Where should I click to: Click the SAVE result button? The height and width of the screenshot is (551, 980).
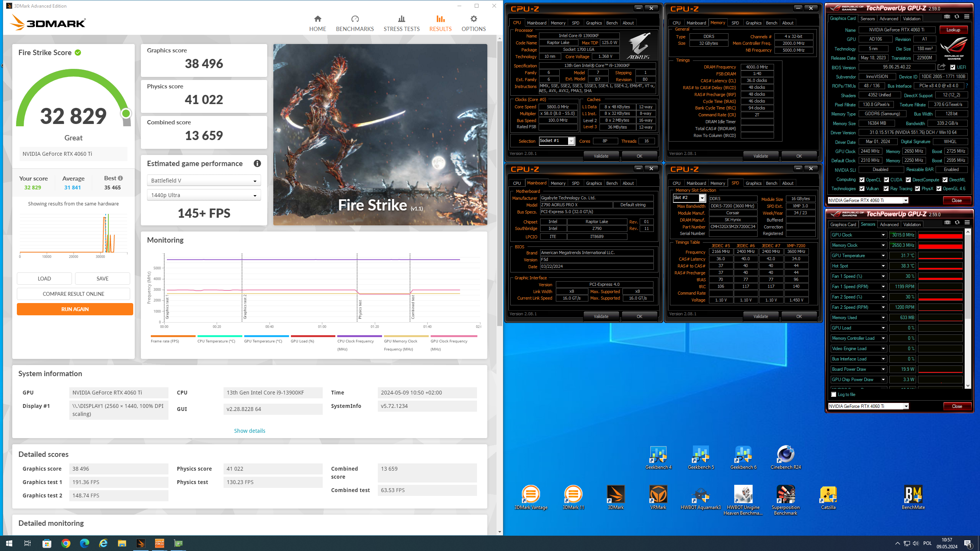[103, 279]
